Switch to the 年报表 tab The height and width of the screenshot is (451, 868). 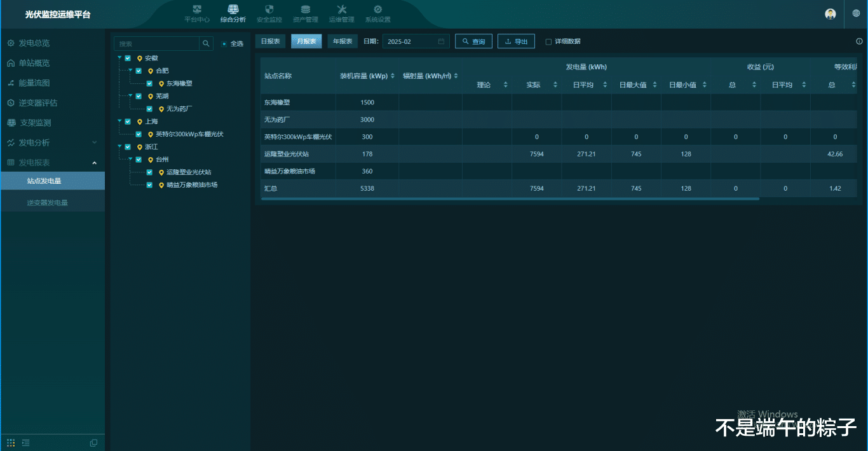342,41
